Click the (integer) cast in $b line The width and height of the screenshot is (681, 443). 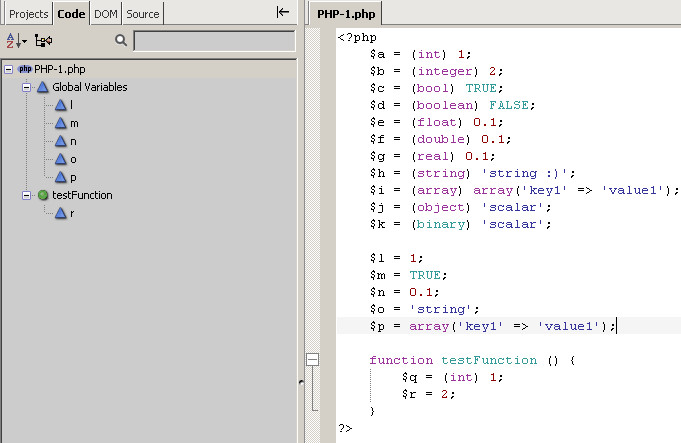(444, 71)
